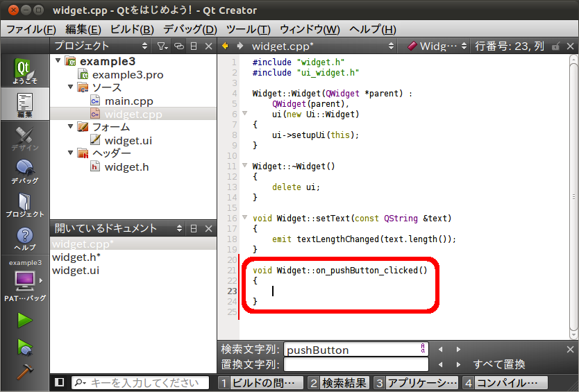Open the ビルドの問題 output pane
This screenshot has width=579, height=392.
261,382
